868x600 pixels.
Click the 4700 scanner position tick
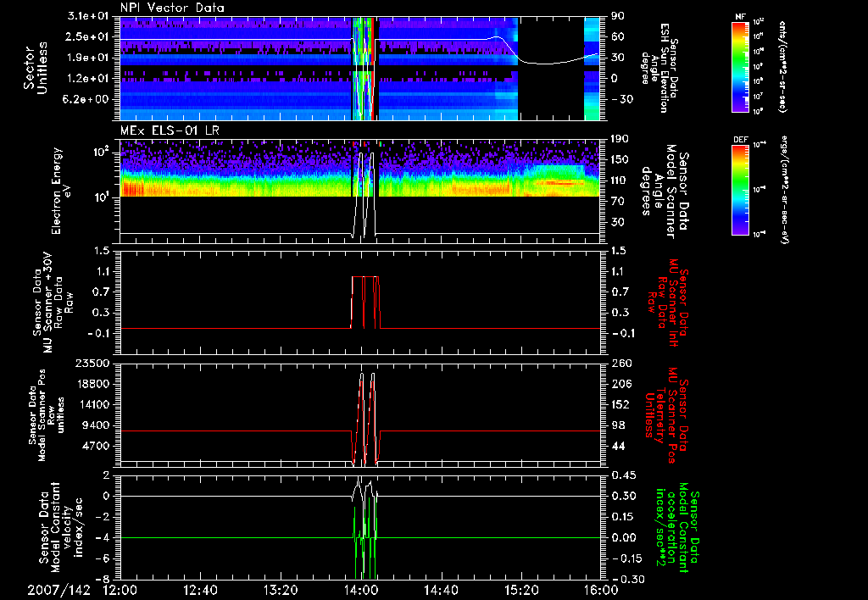tap(96, 446)
